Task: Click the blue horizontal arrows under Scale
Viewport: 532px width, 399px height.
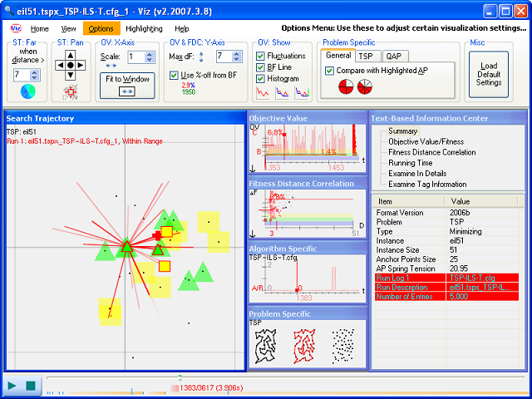Action: pos(111,66)
